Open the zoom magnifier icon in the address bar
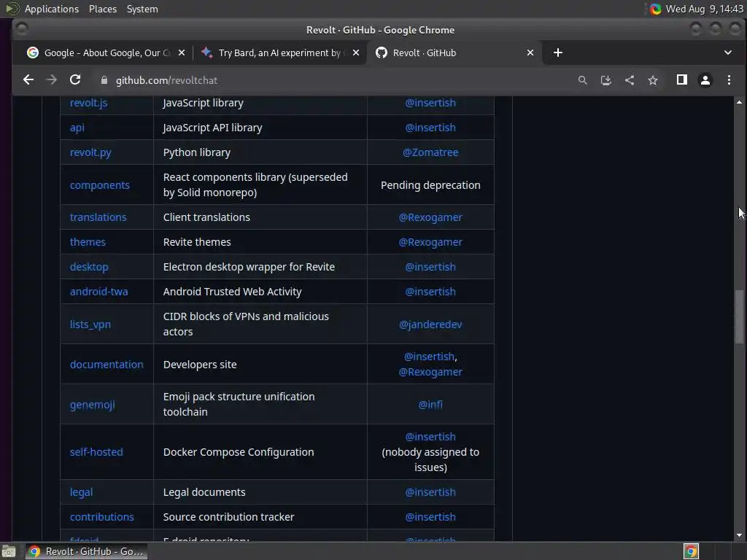This screenshot has width=747, height=560. click(583, 80)
